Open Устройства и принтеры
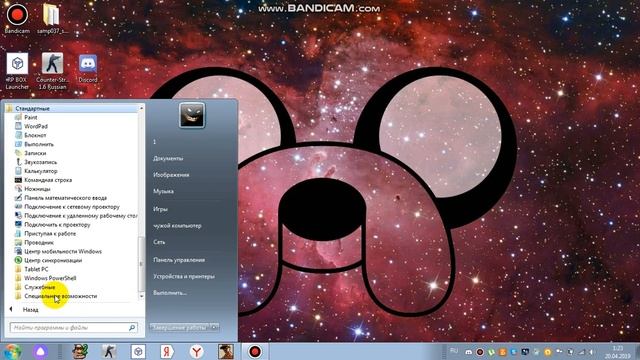Screen dimensions: 640x360 [184, 277]
